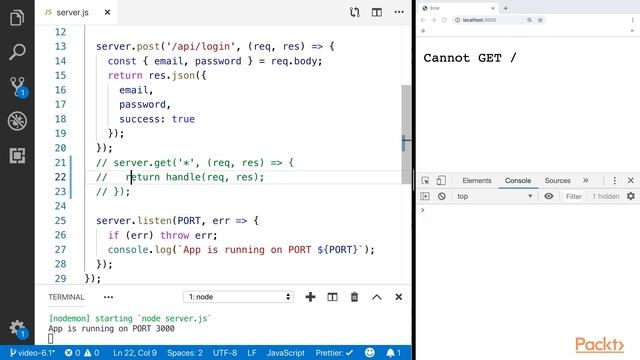Click the localhost:3000 address bar
640x360 pixels.
click(492, 20)
